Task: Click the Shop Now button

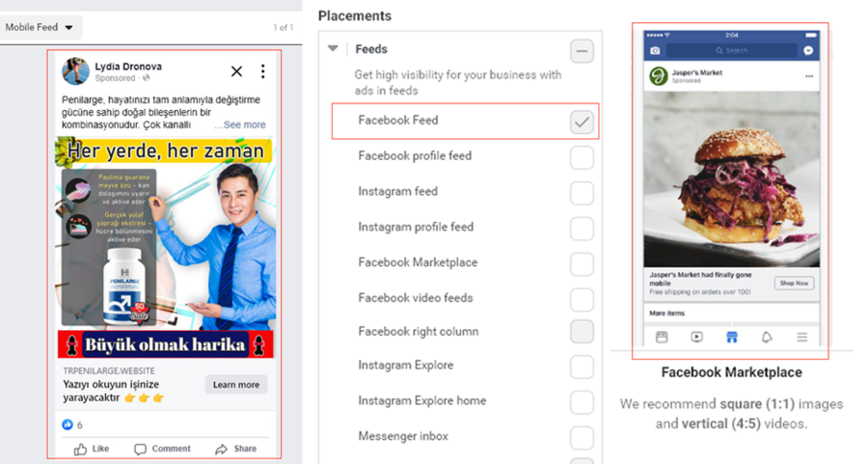Action: pos(794,283)
